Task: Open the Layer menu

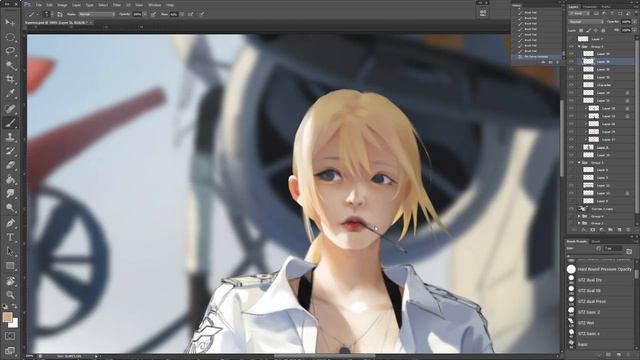Action: [76, 5]
